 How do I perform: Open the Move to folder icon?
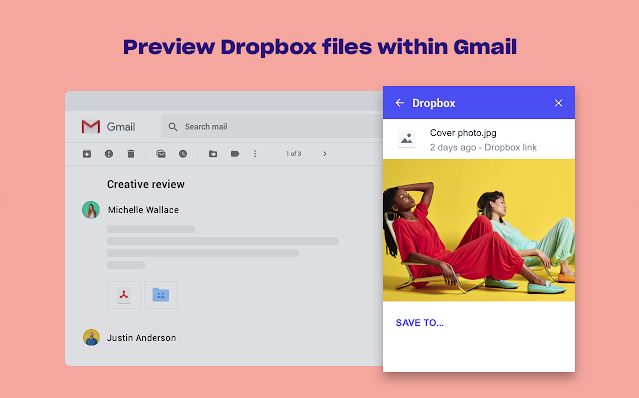213,154
